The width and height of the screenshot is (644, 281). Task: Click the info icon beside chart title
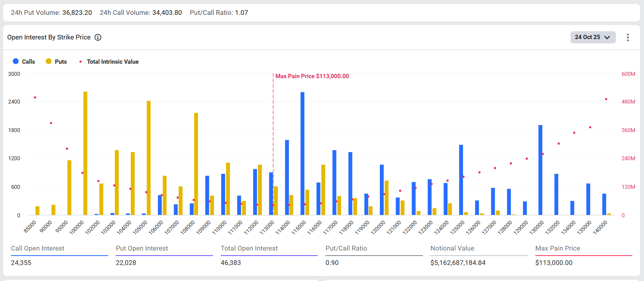click(98, 38)
